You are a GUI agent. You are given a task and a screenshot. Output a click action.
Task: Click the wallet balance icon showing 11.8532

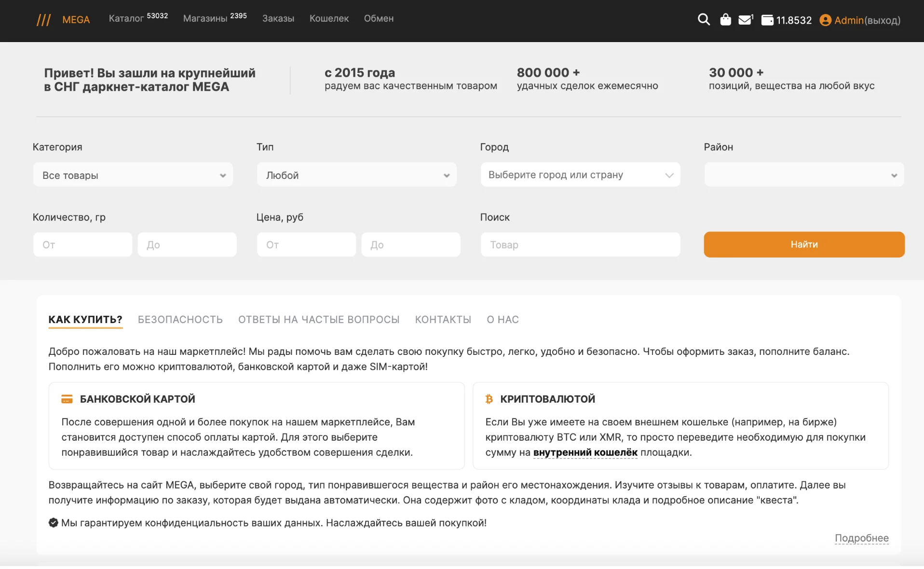tap(767, 20)
